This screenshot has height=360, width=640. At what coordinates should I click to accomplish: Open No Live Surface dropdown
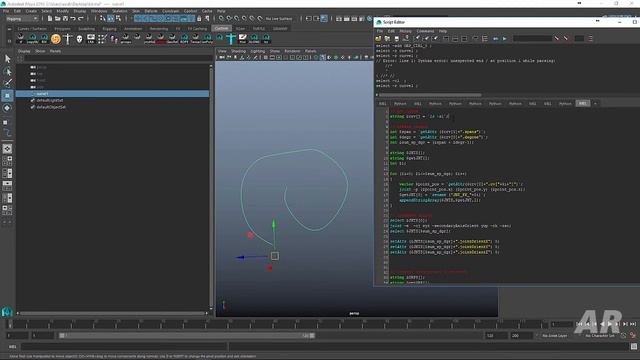tap(279, 18)
